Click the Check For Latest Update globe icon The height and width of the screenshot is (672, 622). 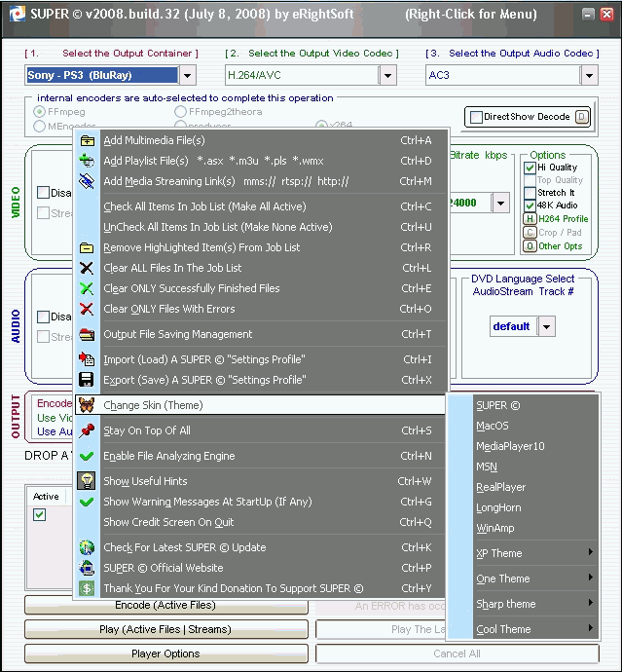point(87,547)
